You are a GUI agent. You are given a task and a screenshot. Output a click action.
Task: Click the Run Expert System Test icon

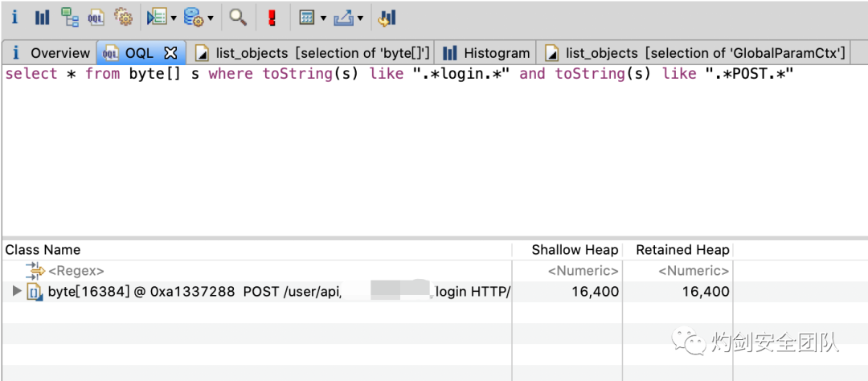coord(157,18)
